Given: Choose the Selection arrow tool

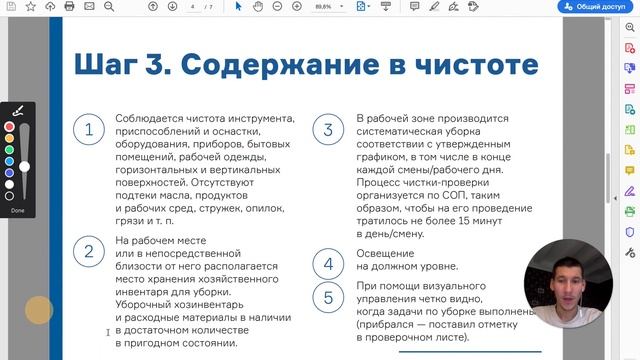Looking at the screenshot, I should coord(238,6).
